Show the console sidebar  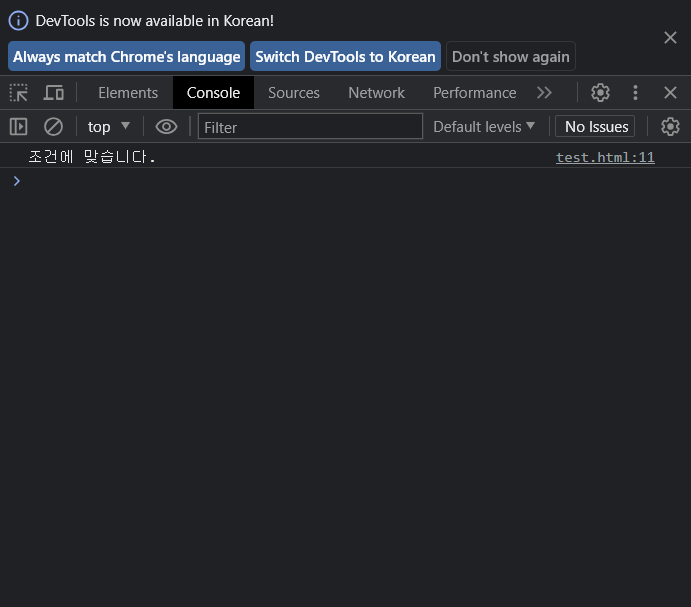point(19,127)
